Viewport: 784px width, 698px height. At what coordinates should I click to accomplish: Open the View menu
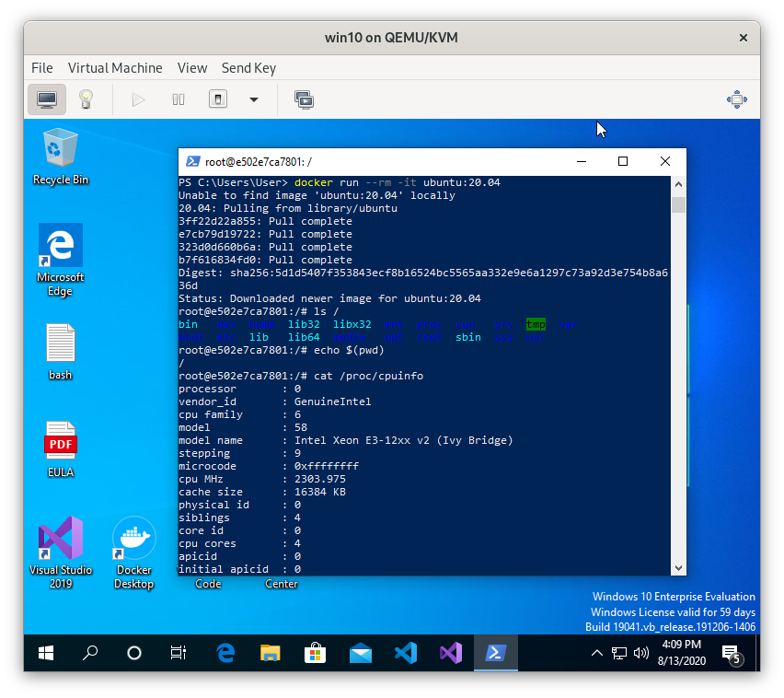click(192, 68)
